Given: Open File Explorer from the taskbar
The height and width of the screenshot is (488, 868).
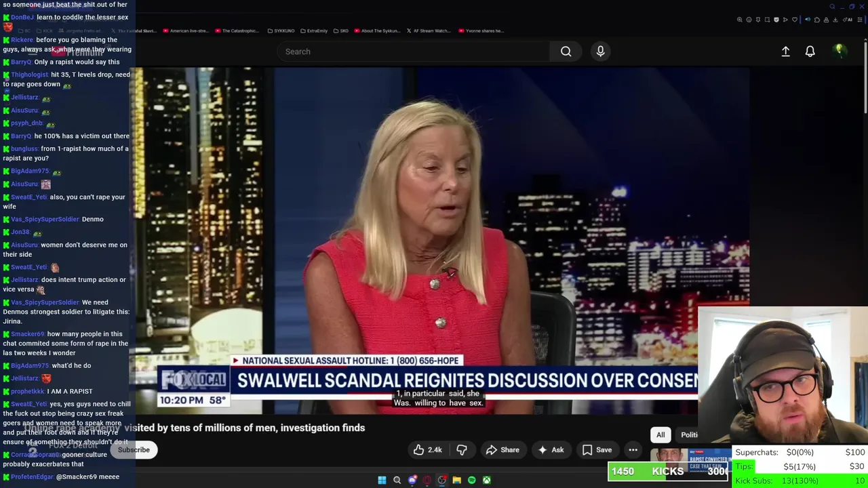Looking at the screenshot, I should click(x=456, y=481).
